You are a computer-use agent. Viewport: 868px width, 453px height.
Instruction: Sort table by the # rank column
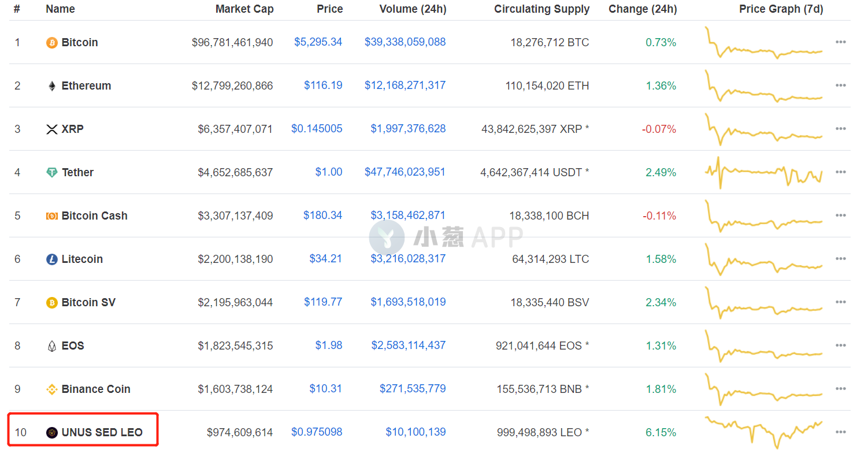pos(17,9)
